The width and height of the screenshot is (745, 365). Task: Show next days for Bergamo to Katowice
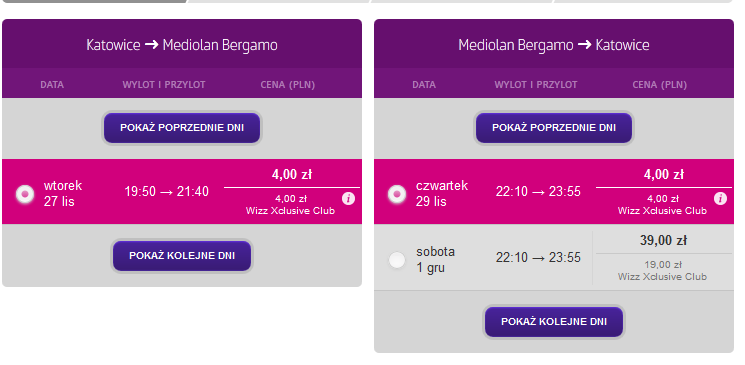point(554,322)
